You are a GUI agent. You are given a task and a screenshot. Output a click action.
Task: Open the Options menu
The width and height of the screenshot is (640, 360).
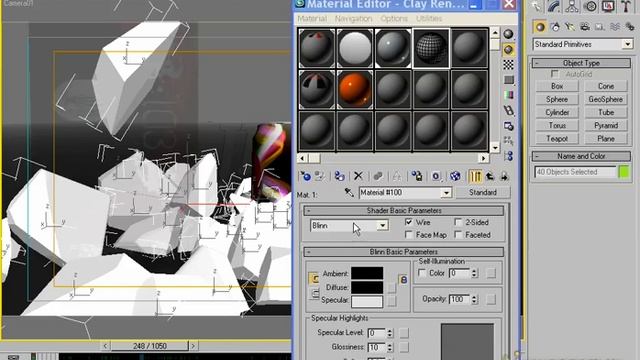click(x=394, y=19)
